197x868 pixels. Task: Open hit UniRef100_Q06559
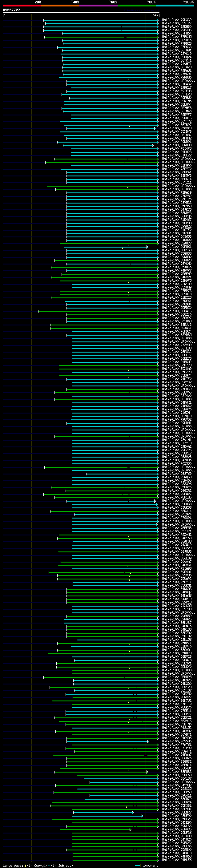coord(177,616)
